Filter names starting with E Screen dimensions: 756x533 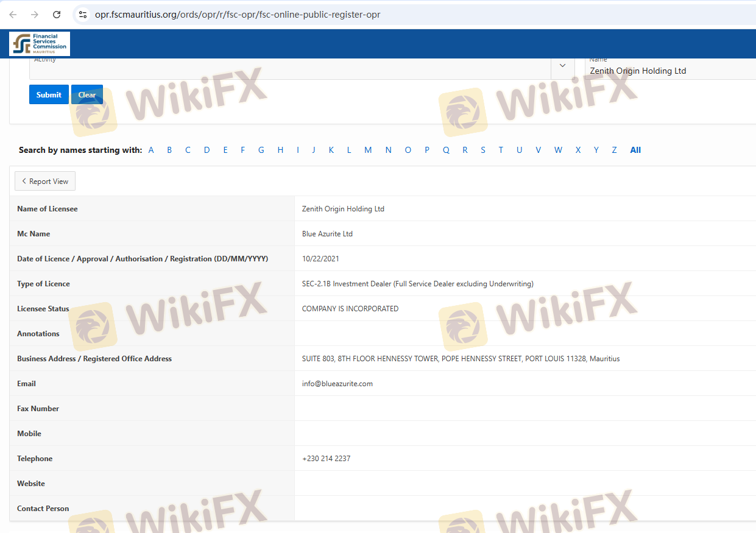pyautogui.click(x=225, y=150)
